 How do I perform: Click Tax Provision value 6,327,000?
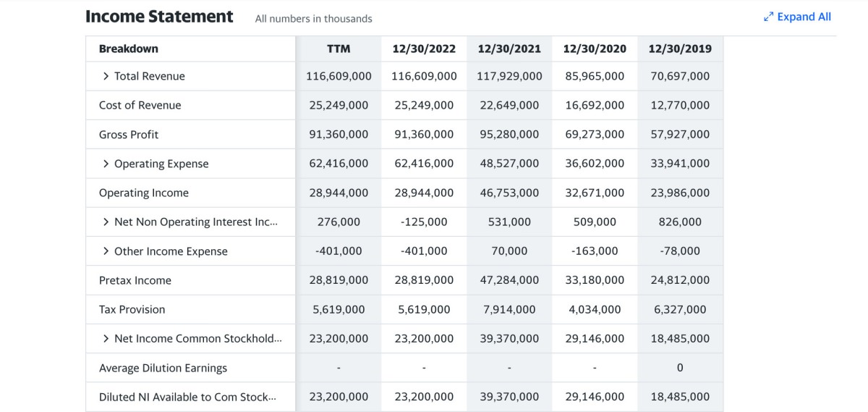[x=680, y=309]
